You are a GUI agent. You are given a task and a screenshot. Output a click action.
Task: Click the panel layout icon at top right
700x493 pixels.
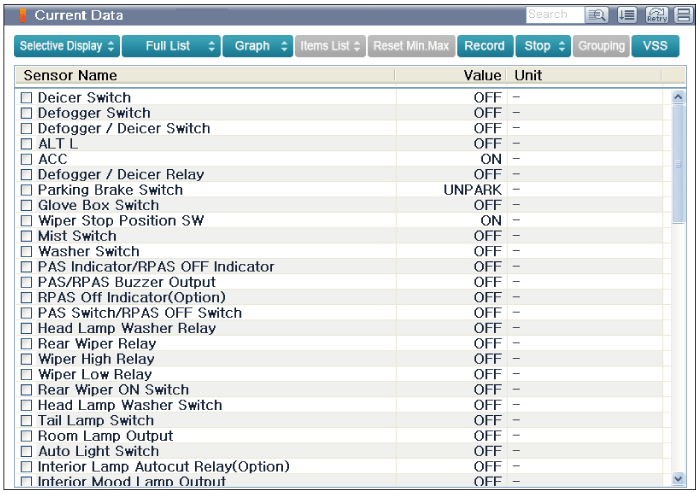tap(683, 15)
